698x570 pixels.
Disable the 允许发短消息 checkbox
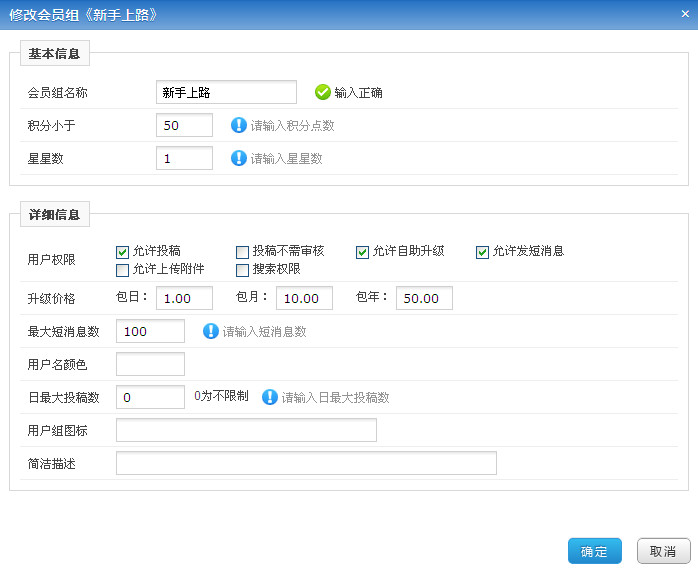coord(483,252)
